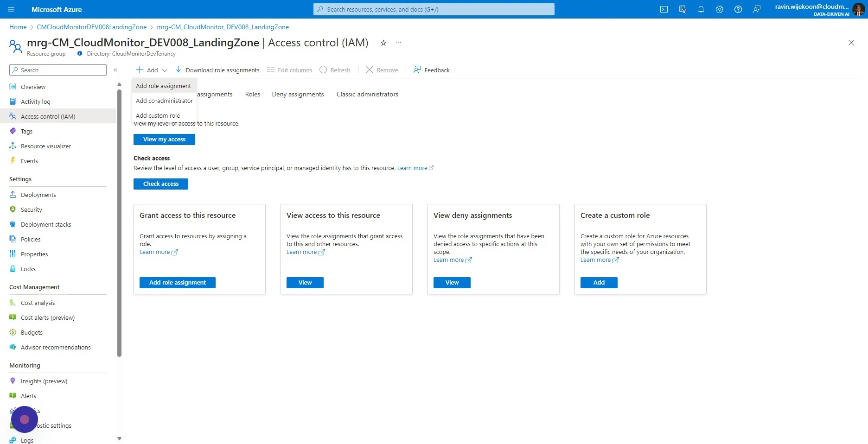The image size is (868, 444).
Task: Open Feedback from the toolbar
Action: tap(431, 70)
